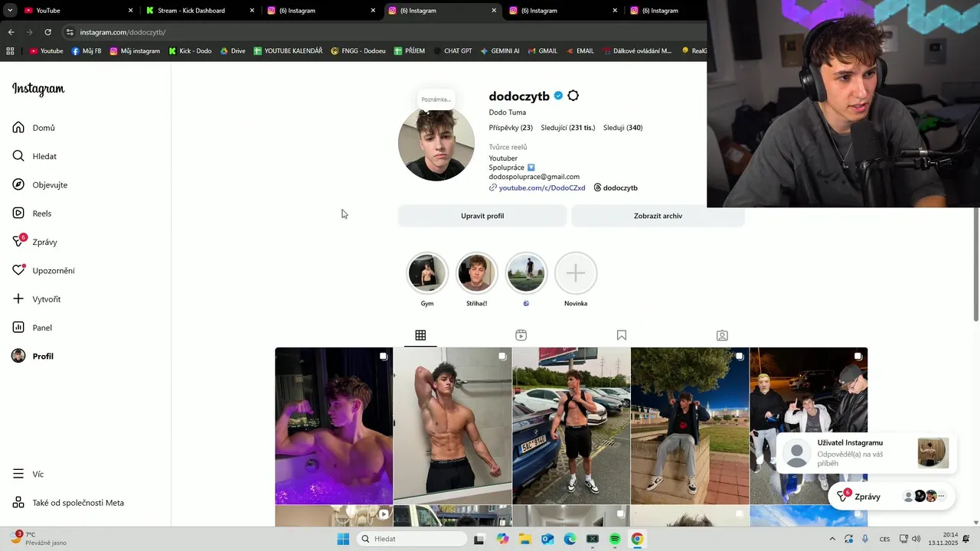
Task: Click Upravit profil button
Action: pos(482,216)
